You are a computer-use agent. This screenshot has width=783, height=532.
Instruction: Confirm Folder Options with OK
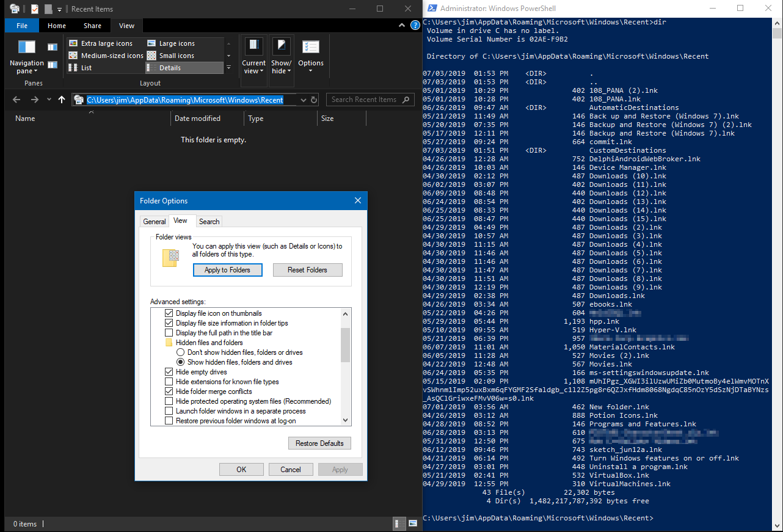[x=241, y=470]
